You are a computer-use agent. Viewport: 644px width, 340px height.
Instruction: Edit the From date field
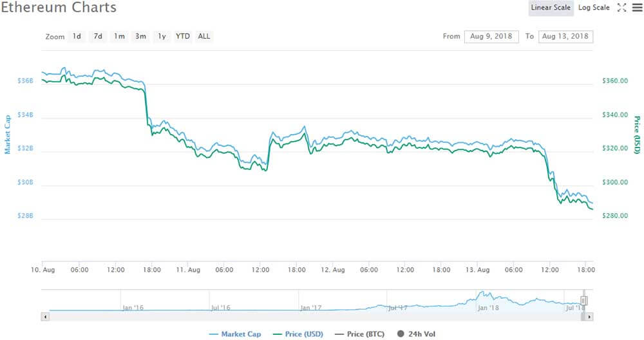point(491,37)
